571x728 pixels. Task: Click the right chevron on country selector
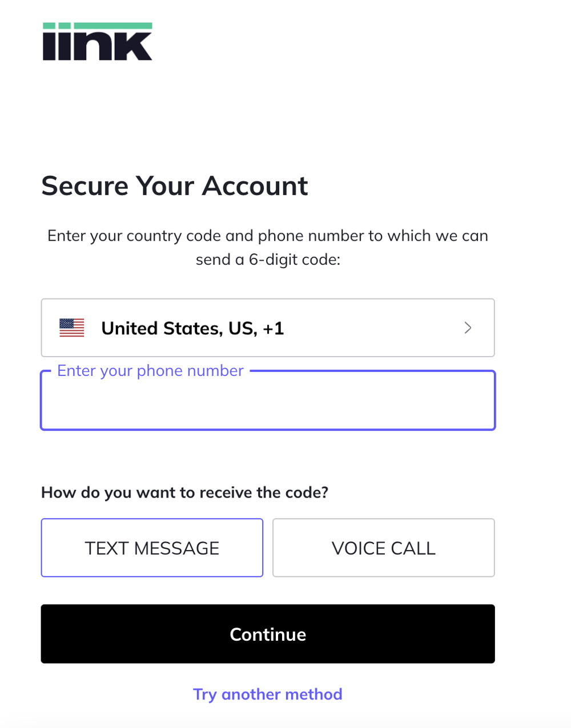(x=468, y=327)
